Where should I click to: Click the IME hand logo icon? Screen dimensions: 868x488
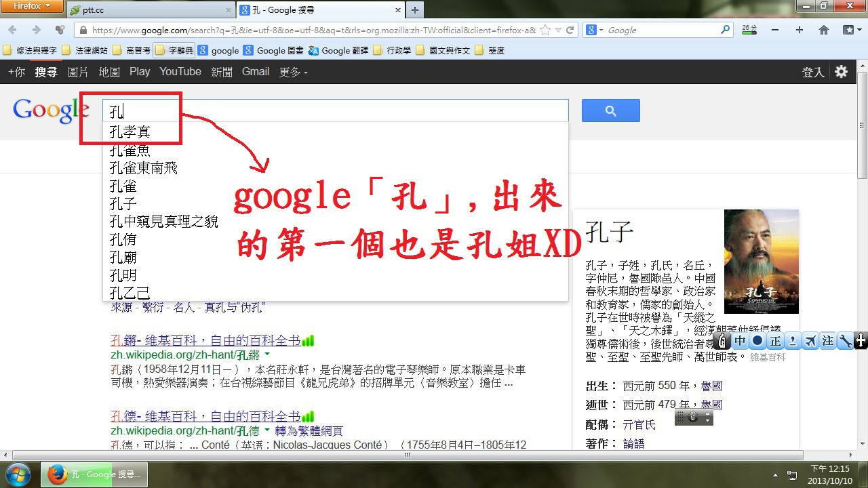(x=723, y=341)
